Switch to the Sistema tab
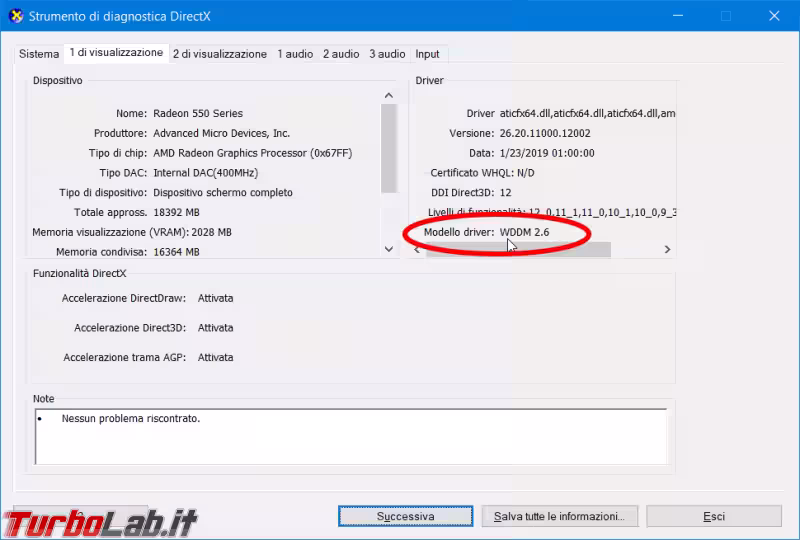 click(39, 54)
